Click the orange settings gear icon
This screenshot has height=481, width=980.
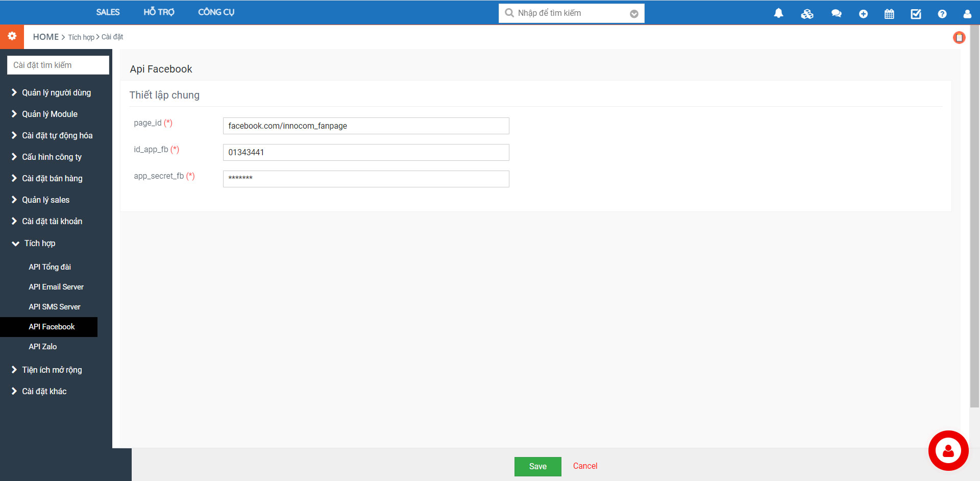(12, 36)
